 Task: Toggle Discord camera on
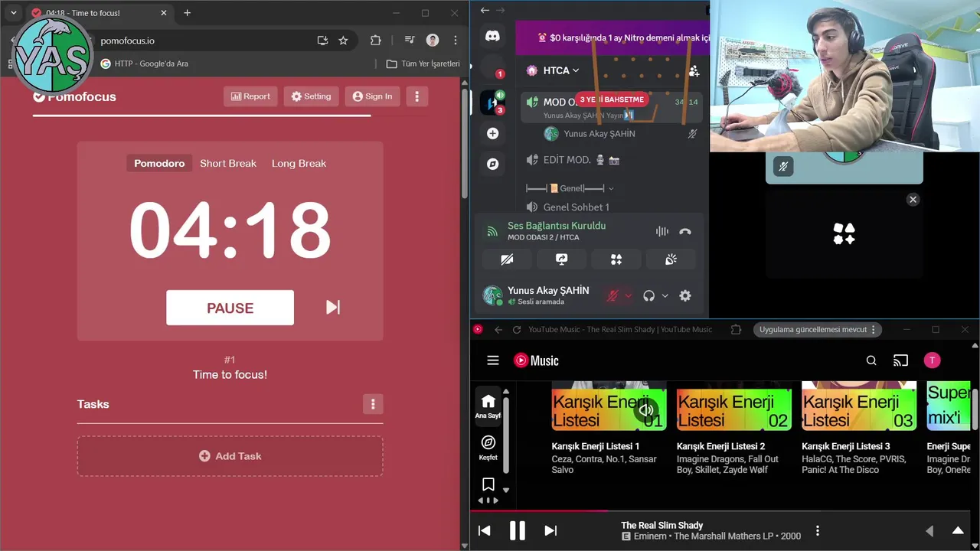pos(507,259)
